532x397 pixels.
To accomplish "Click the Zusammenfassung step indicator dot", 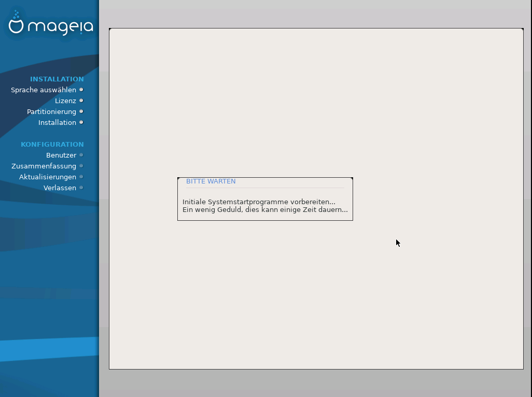I will 81,166.
